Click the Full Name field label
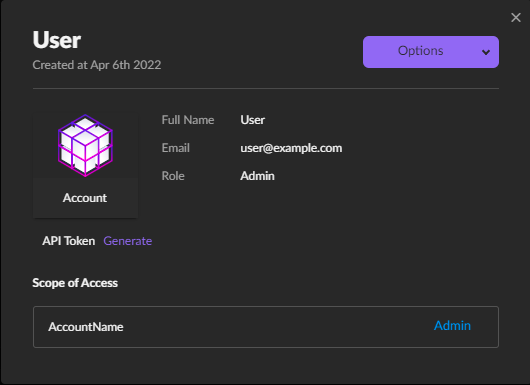This screenshot has height=385, width=530. click(x=188, y=120)
